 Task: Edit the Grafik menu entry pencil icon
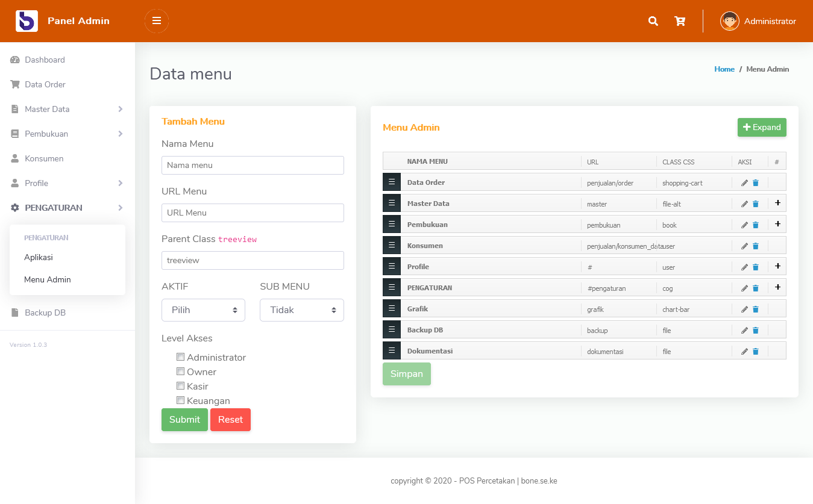point(744,309)
